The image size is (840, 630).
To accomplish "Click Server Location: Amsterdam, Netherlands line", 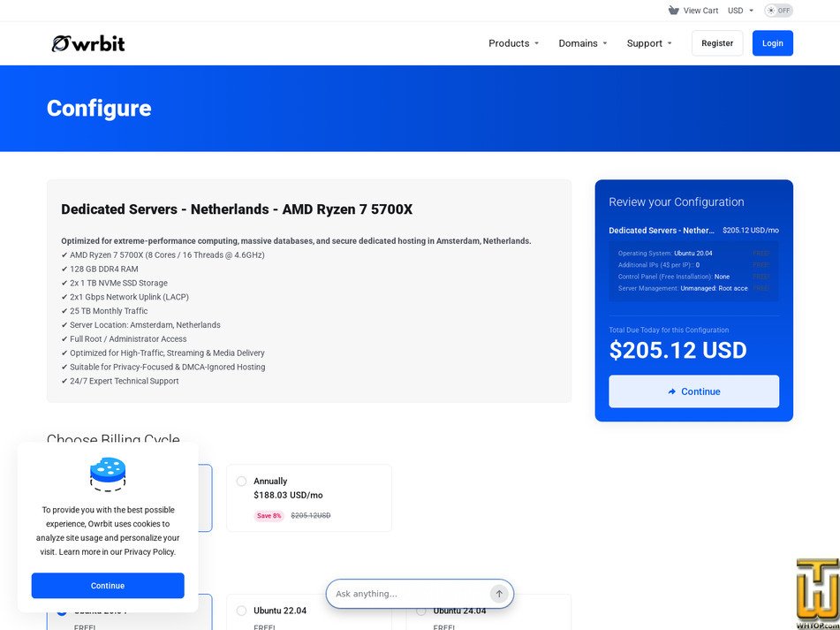I will [141, 325].
